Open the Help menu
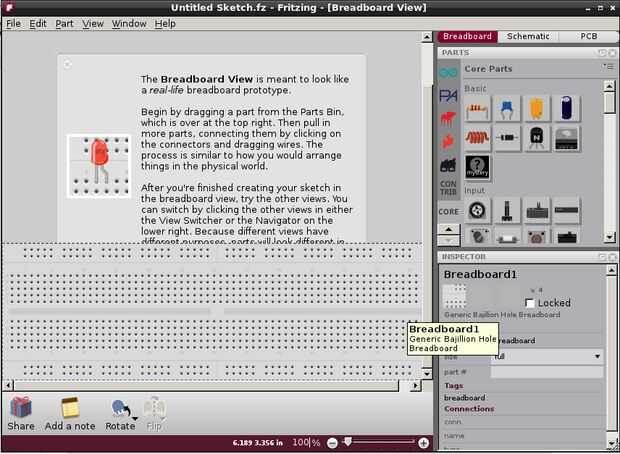The width and height of the screenshot is (620, 454). pos(165,24)
